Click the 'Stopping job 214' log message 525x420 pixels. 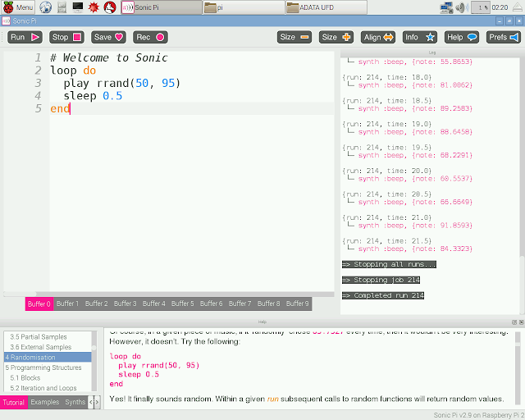[381, 280]
